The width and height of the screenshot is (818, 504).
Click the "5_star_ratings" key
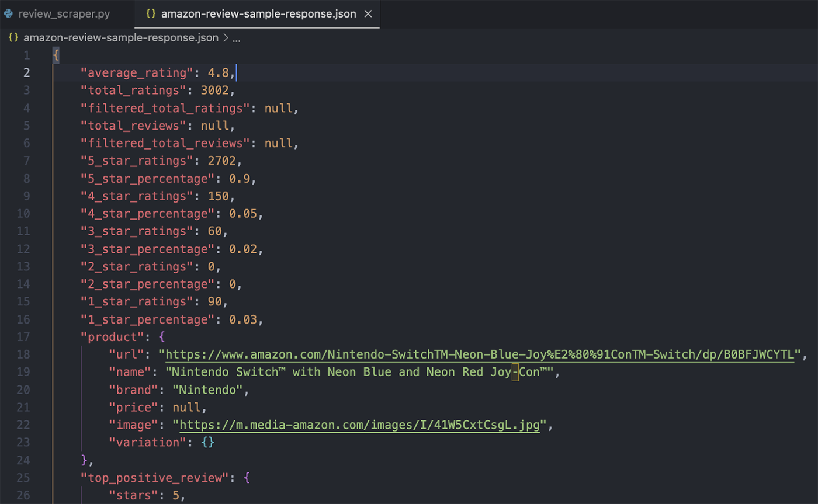pyautogui.click(x=137, y=161)
